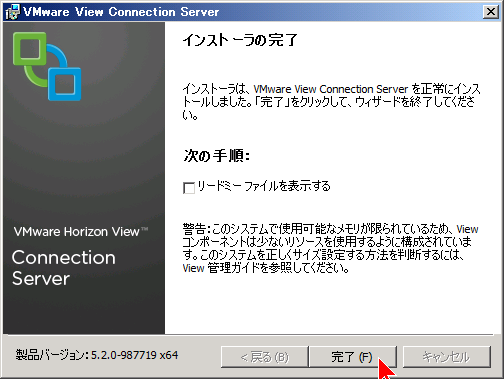504x379 pixels.
Task: Click the 次の手順: heading
Action: pyautogui.click(x=217, y=155)
